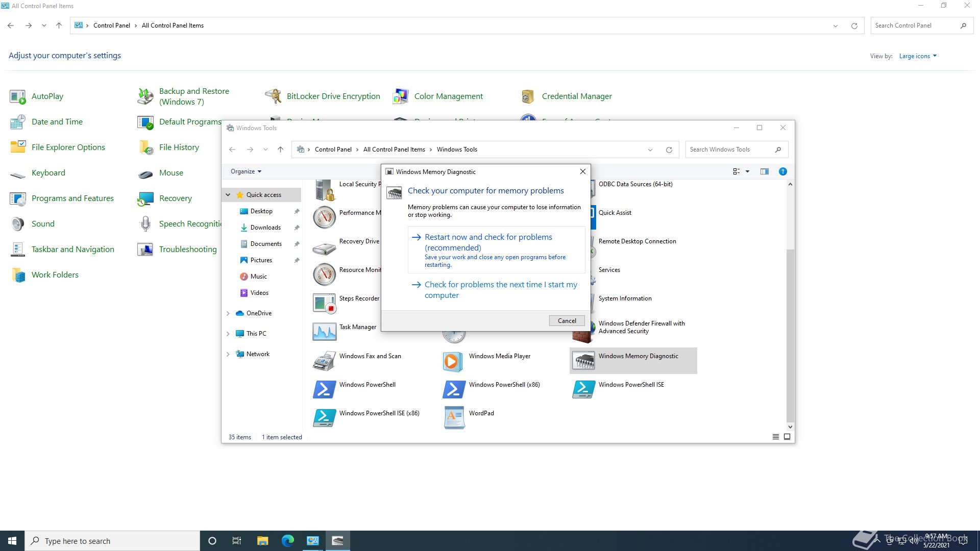
Task: Toggle the preview pane button
Action: [x=764, y=171]
